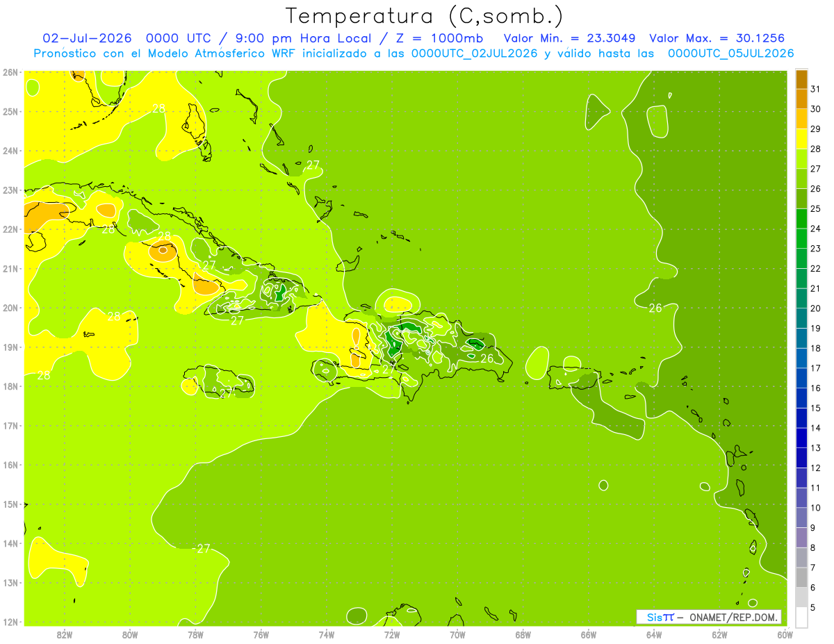Click the '0000UTC_02JUL2026' initialization time
834x644 pixels.
tap(474, 53)
